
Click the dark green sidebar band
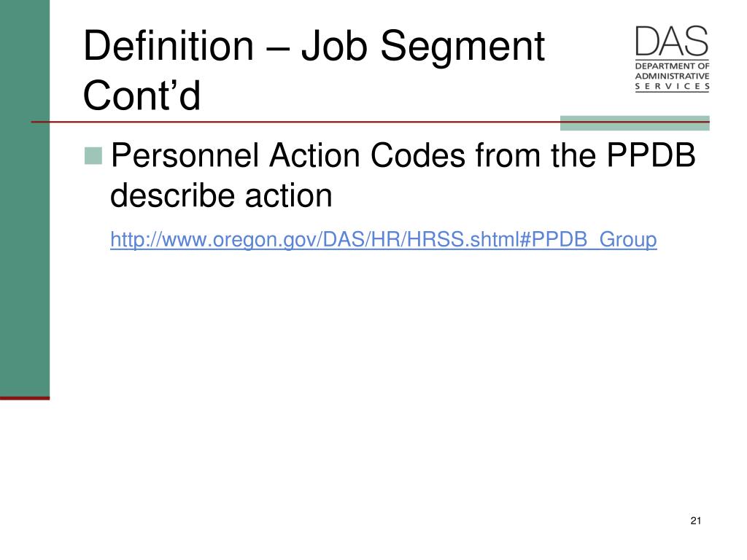click(25, 198)
